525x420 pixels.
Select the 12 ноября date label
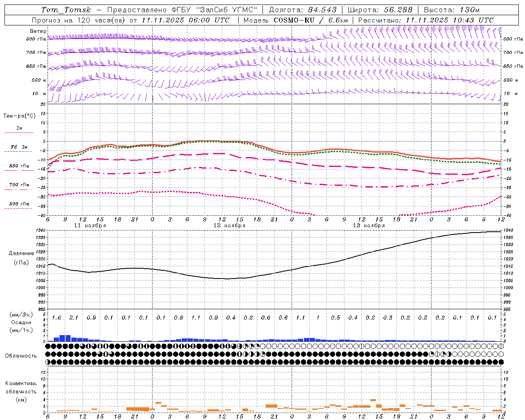229,226
